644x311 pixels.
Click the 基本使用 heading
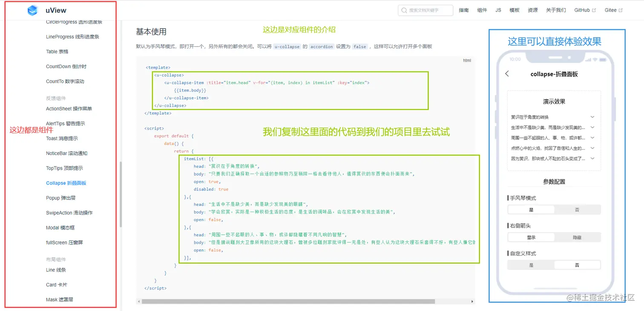tap(151, 32)
